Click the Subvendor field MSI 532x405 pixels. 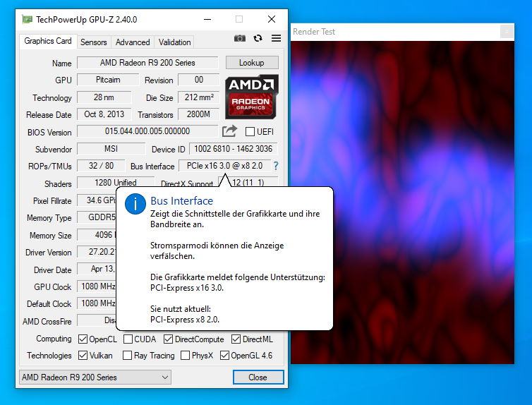111,149
